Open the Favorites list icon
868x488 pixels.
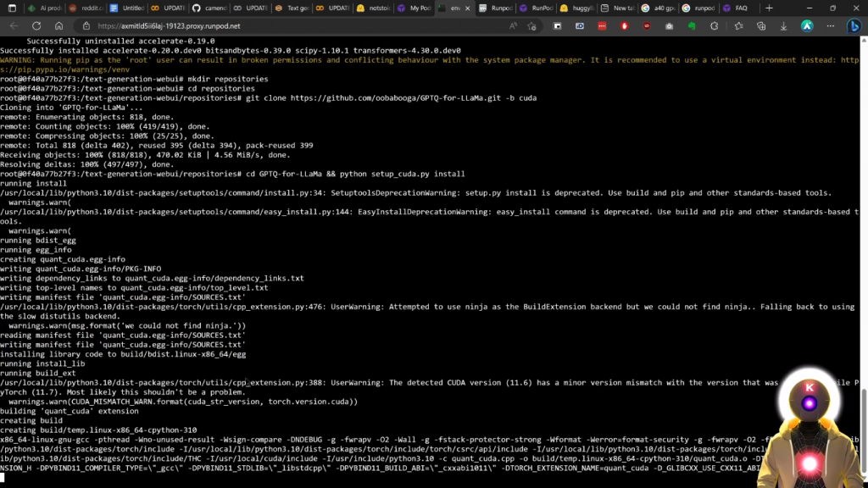pos(738,26)
